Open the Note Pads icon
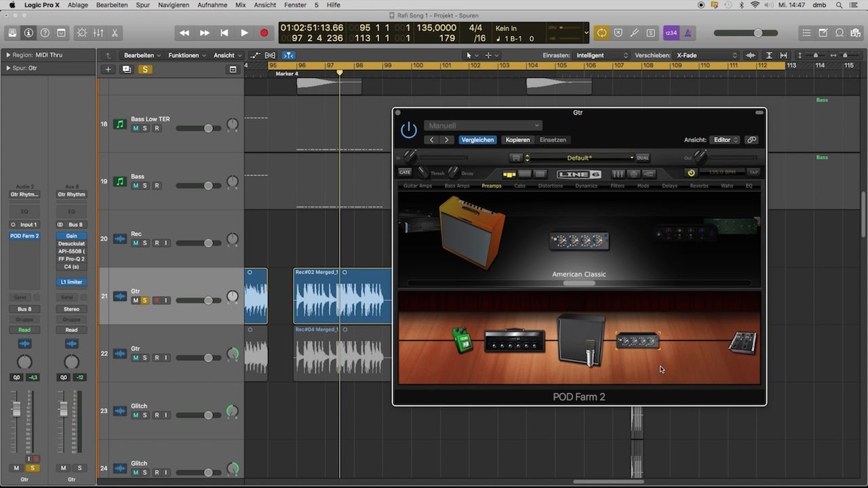The image size is (868, 488). 823,33
